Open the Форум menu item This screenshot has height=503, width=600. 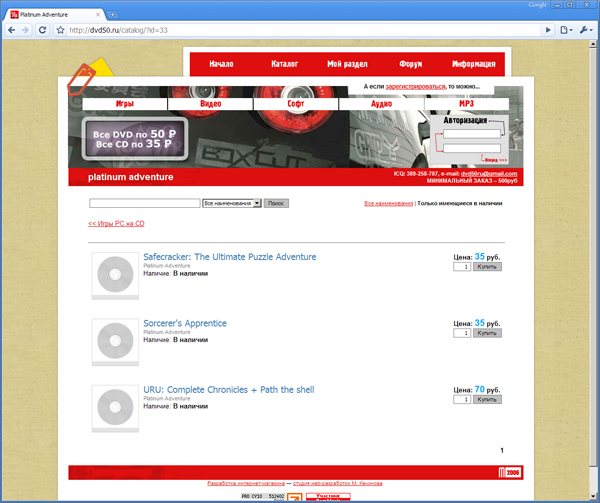click(411, 64)
